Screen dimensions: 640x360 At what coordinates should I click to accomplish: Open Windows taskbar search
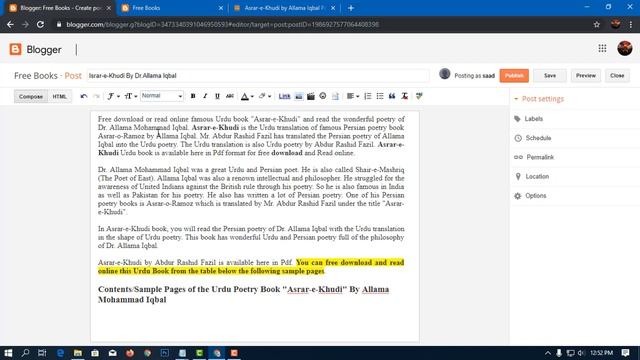(25, 353)
